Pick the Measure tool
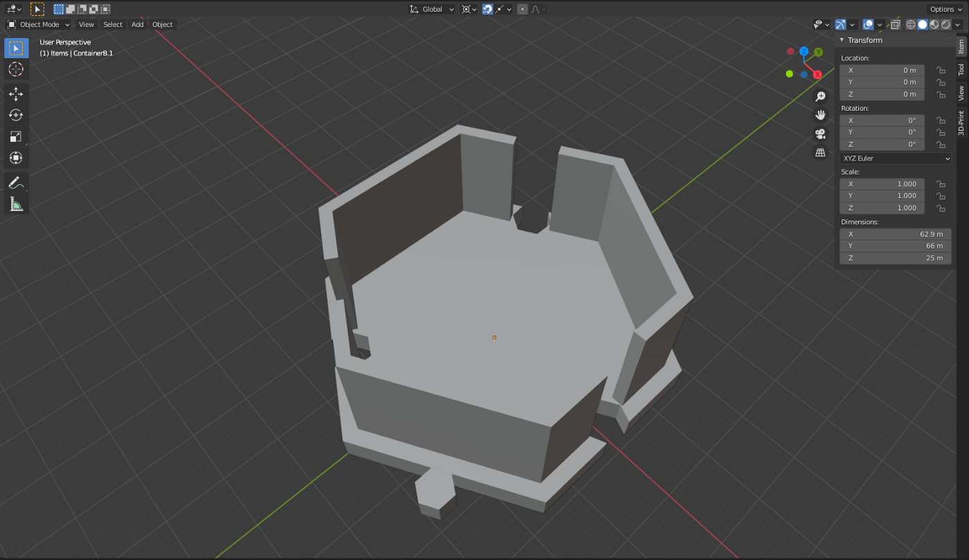 (16, 203)
